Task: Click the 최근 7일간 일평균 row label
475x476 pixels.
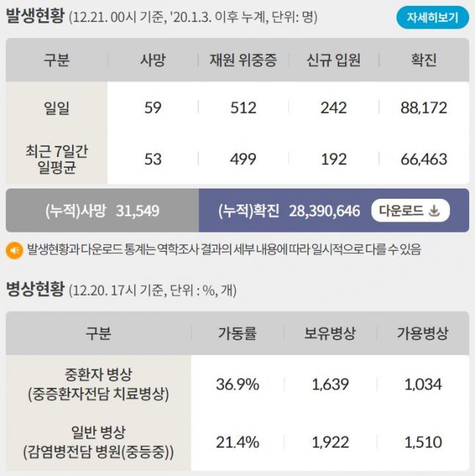Action: 57,159
